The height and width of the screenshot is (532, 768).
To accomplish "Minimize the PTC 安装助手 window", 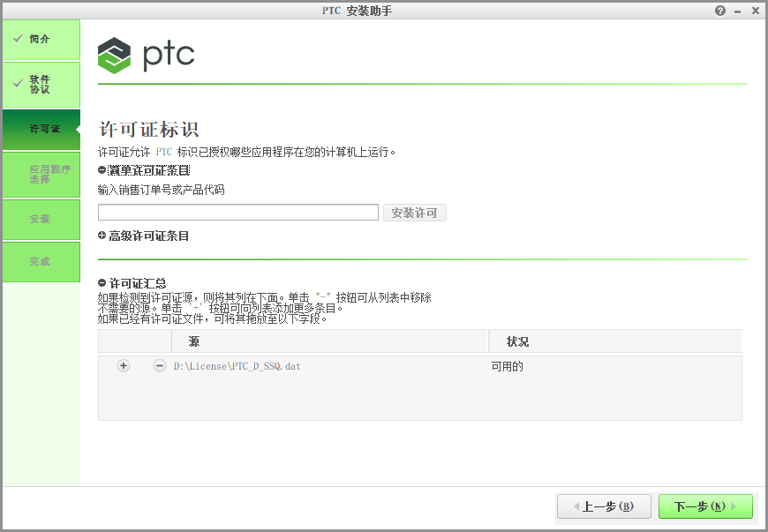I will pyautogui.click(x=737, y=11).
